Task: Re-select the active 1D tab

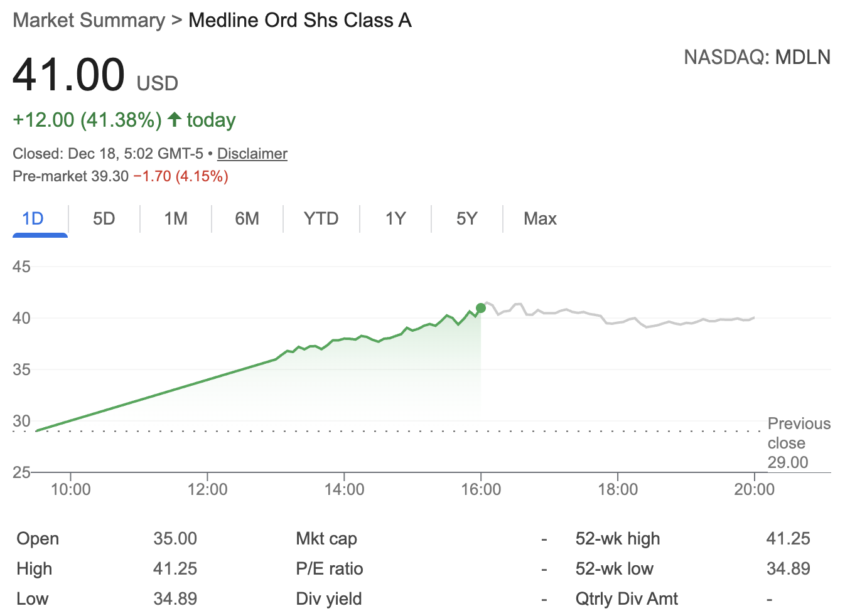Action: tap(33, 218)
